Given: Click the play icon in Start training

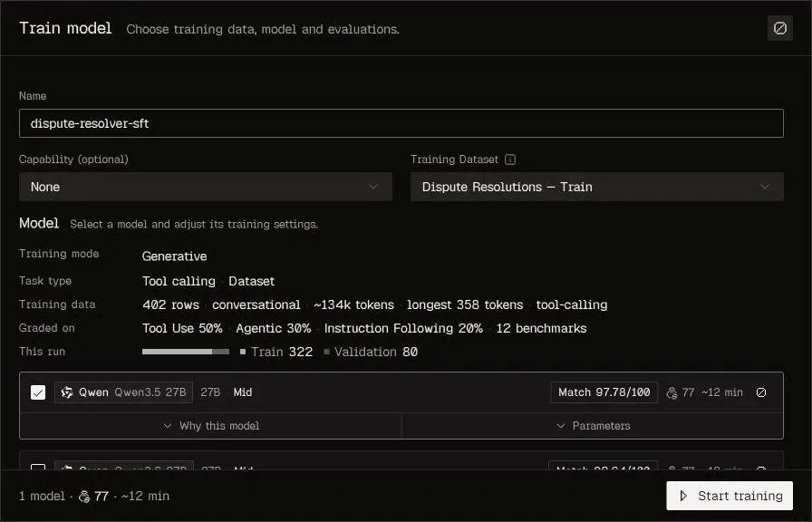Looking at the screenshot, I should [683, 496].
